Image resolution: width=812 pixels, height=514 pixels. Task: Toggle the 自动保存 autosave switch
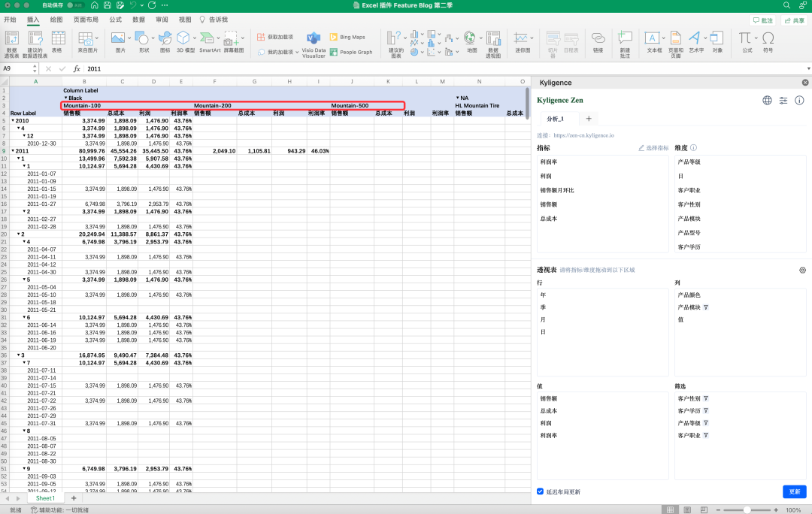[76, 5]
